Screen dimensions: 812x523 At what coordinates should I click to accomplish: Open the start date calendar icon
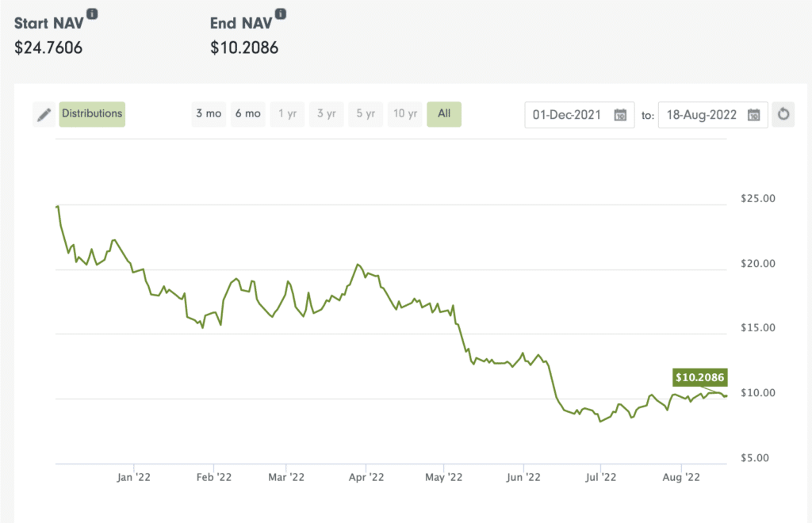(x=620, y=115)
